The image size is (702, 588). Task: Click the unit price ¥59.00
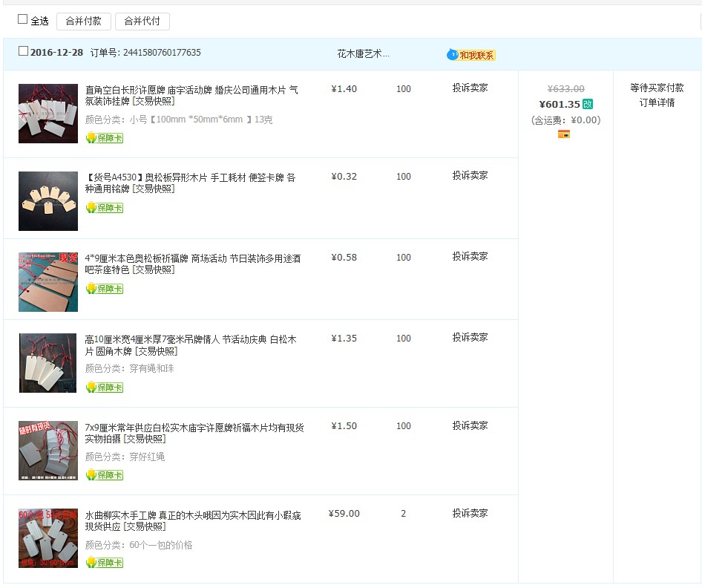coord(344,513)
